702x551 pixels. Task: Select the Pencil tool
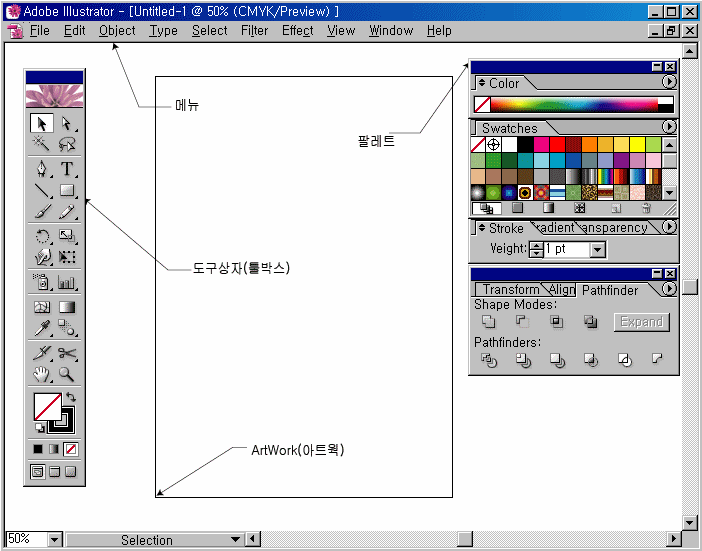67,211
